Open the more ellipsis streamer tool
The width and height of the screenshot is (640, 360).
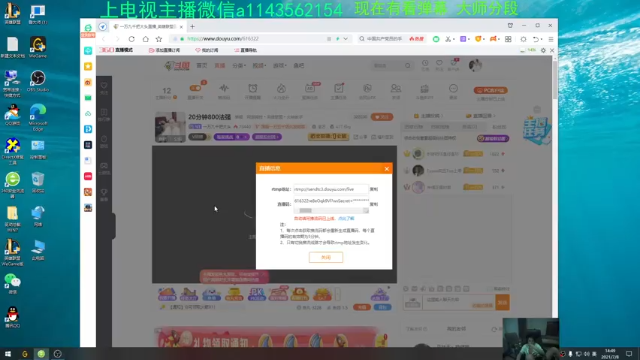pos(453,88)
